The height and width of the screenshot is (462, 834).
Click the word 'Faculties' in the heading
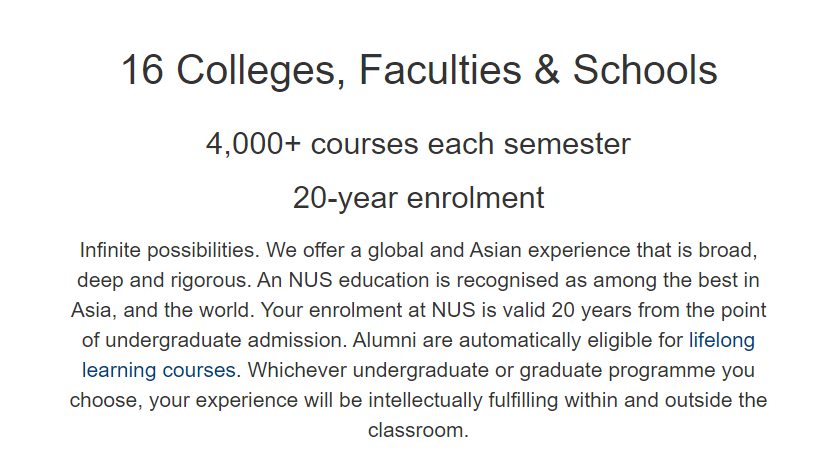point(440,70)
